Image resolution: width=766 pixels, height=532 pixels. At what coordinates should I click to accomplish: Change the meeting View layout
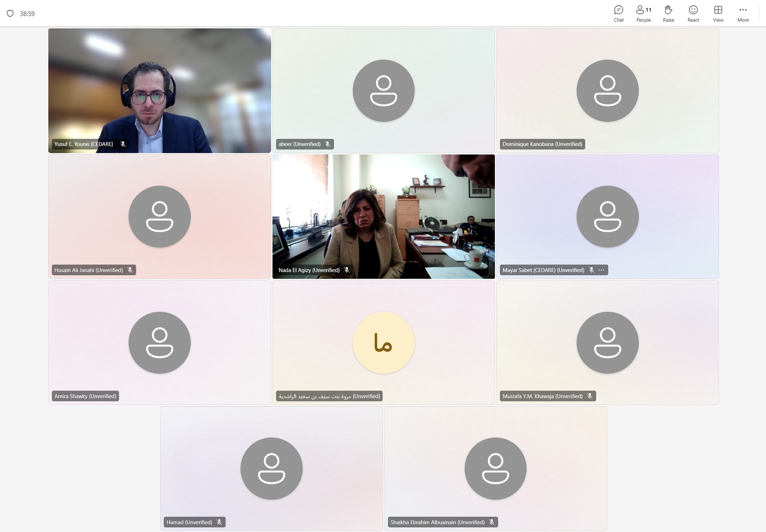click(718, 14)
